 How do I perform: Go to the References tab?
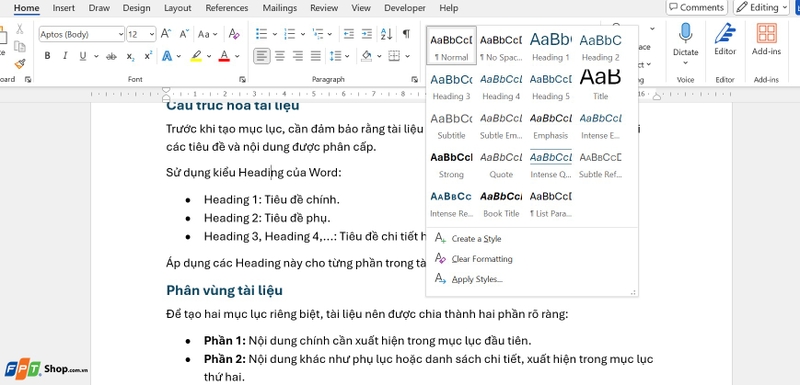pyautogui.click(x=227, y=8)
